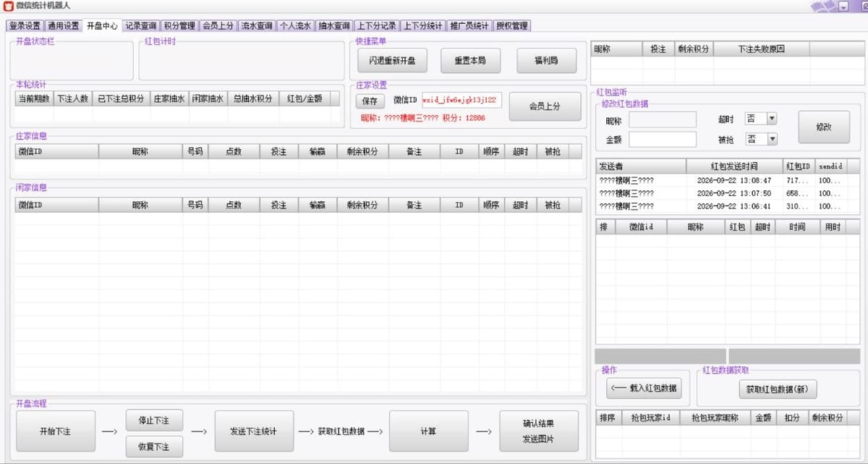The image size is (868, 464).
Task: Click the 微信ID input field
Action: pyautogui.click(x=461, y=101)
